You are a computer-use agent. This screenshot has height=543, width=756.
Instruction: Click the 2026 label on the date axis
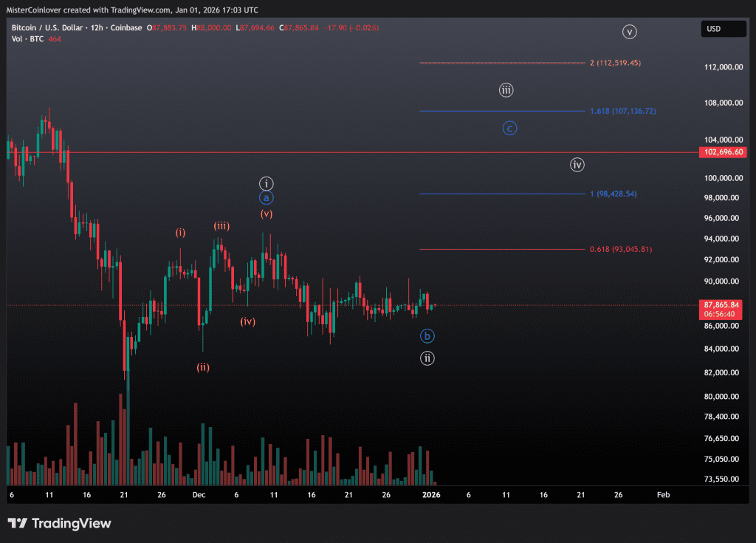click(x=431, y=495)
